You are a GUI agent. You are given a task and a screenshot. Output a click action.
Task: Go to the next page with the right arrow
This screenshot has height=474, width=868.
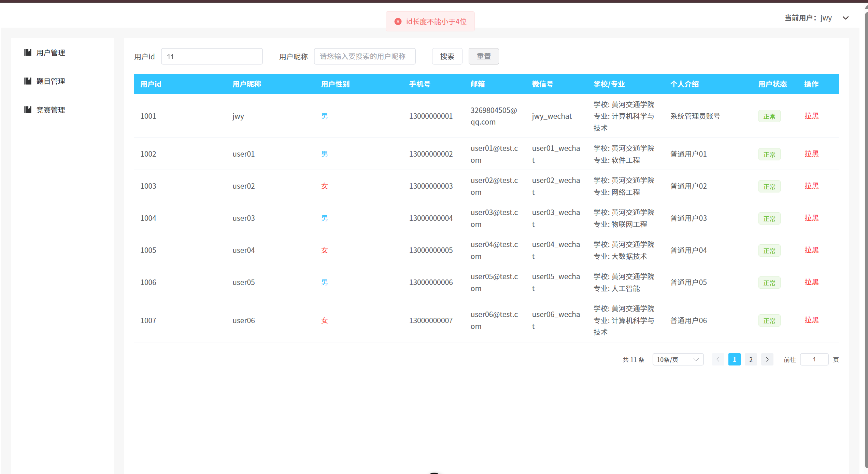tap(767, 359)
